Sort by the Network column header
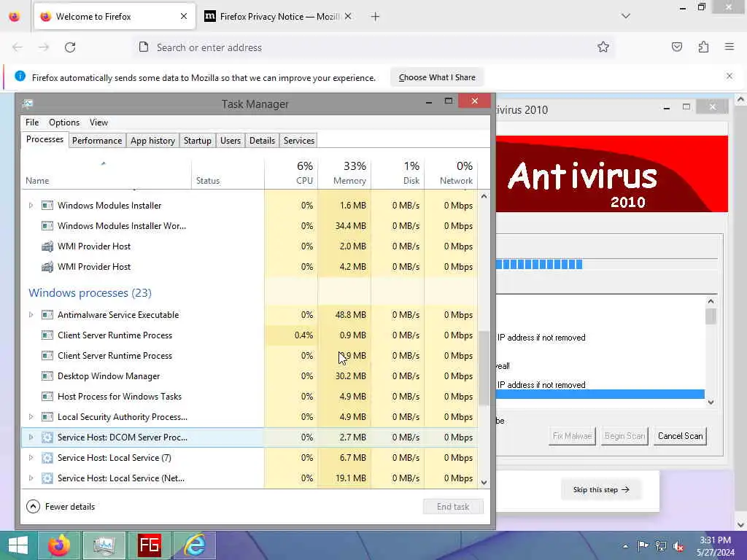This screenshot has height=560, width=747. point(451,173)
